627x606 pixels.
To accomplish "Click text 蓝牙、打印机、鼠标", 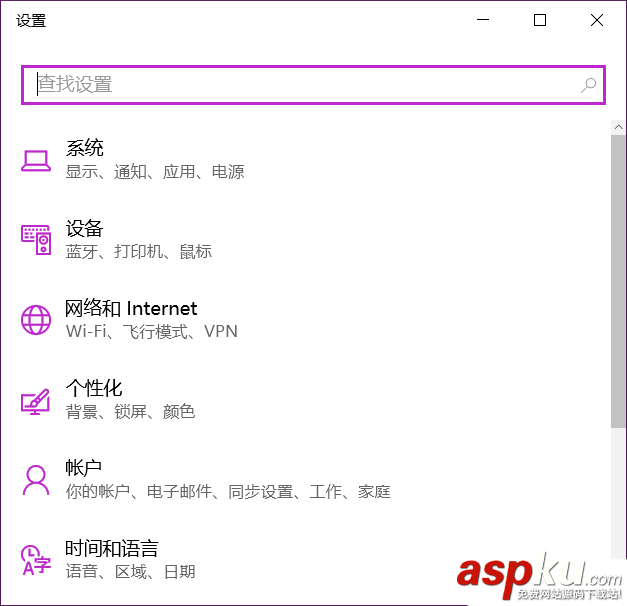I will click(139, 252).
